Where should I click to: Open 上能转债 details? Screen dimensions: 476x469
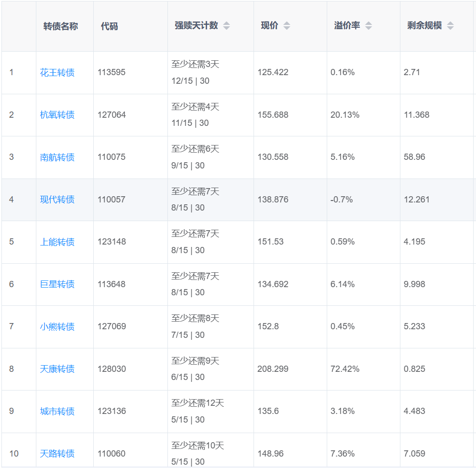(57, 242)
